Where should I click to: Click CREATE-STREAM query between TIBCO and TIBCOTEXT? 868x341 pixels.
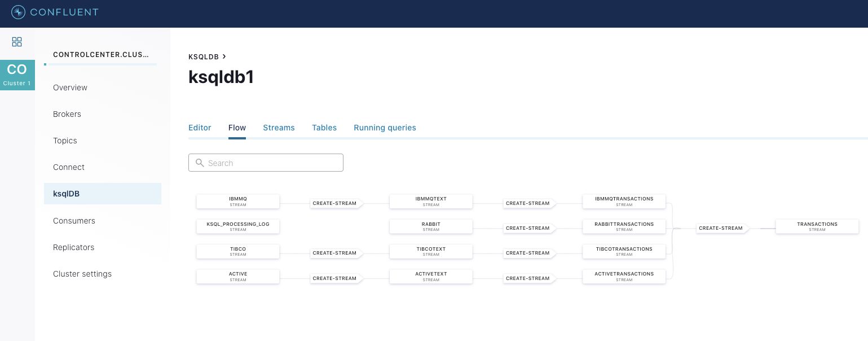(x=337, y=253)
